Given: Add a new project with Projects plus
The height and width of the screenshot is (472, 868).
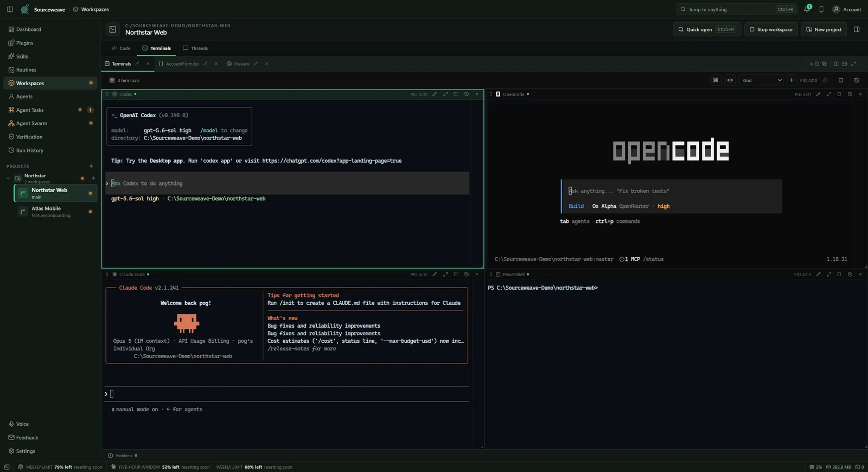Looking at the screenshot, I should point(91,166).
